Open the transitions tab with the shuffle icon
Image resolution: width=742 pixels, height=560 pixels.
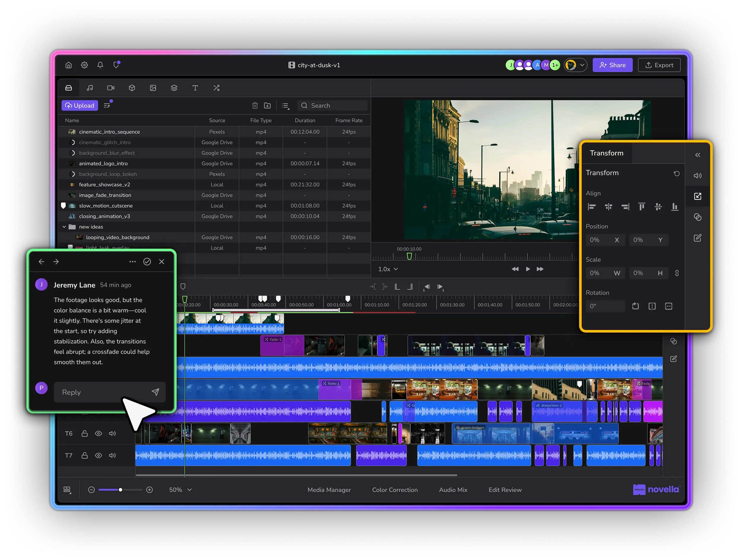[216, 88]
